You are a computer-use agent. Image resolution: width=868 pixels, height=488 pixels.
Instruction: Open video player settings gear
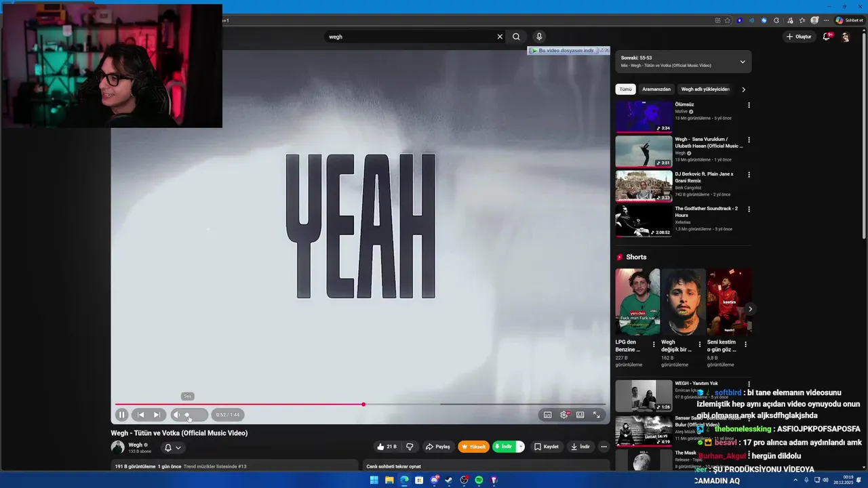(x=564, y=415)
